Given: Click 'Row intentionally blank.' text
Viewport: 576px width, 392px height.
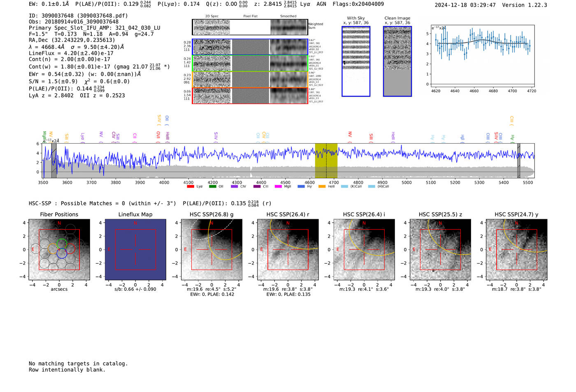Looking at the screenshot, I should click(x=67, y=370).
